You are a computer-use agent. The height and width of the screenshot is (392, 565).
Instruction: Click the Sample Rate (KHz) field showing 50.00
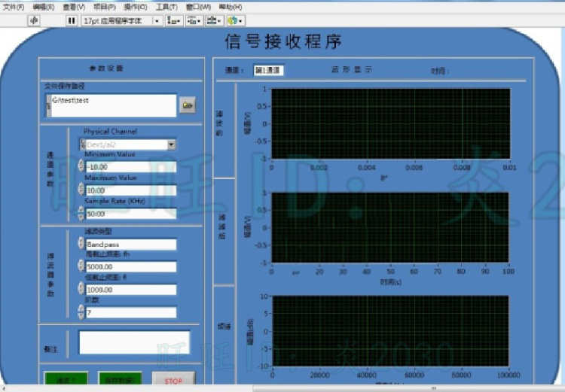pos(131,214)
